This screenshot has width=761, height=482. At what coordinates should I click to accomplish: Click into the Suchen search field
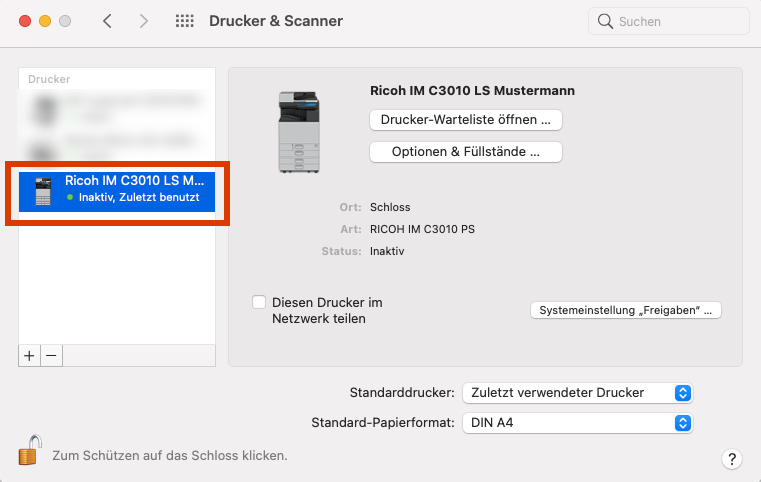point(669,21)
